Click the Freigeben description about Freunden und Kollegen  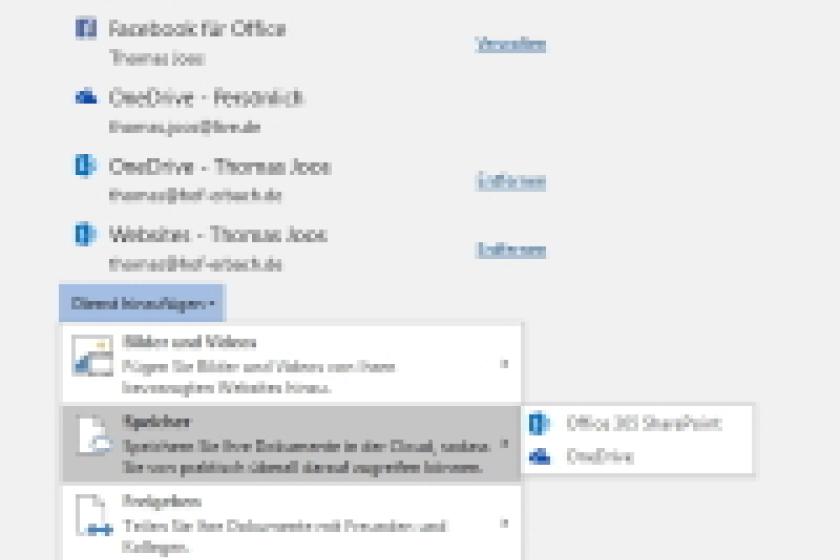[284, 536]
